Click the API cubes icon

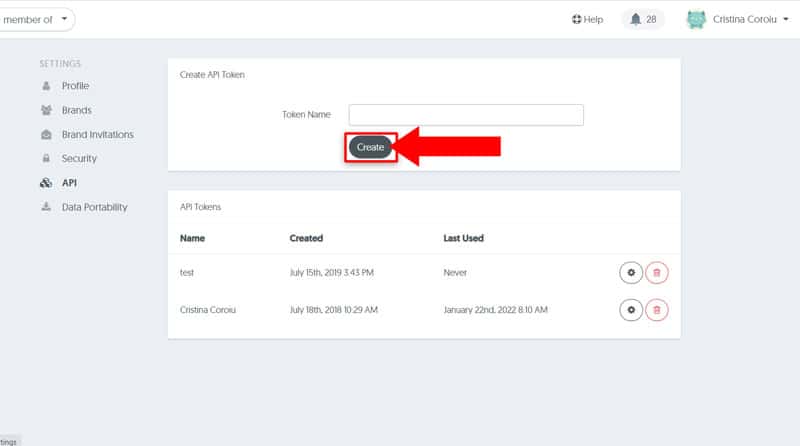pos(46,183)
